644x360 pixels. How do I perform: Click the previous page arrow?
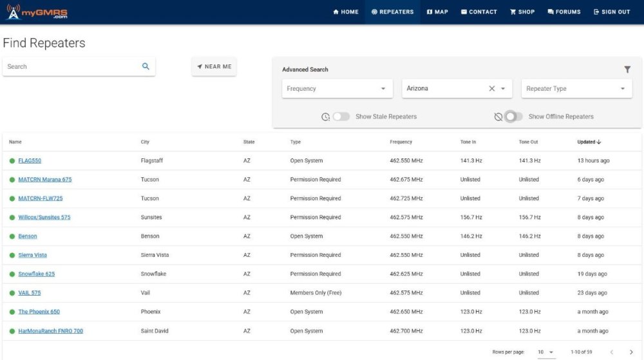[612, 352]
